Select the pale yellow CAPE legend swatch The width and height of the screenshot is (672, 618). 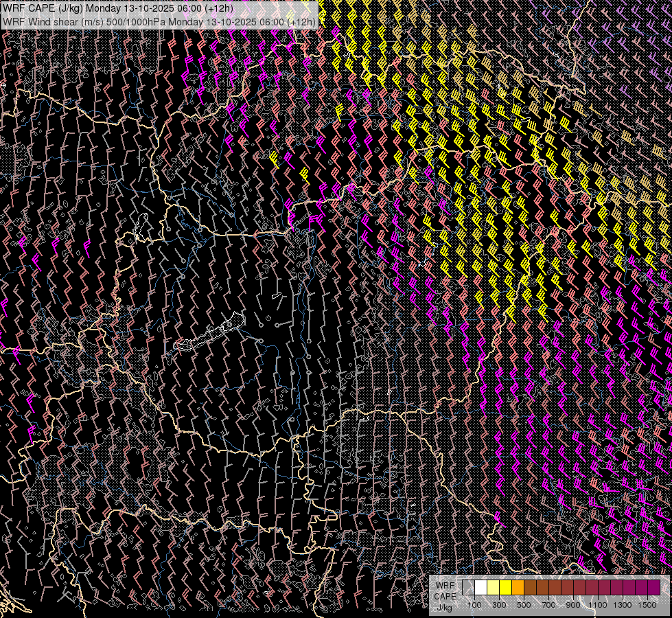pyautogui.click(x=493, y=588)
